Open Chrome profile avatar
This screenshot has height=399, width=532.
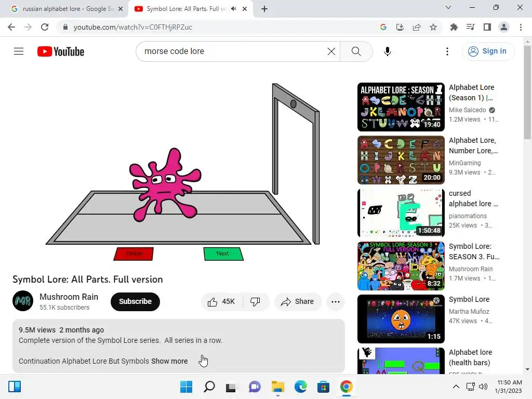click(504, 27)
